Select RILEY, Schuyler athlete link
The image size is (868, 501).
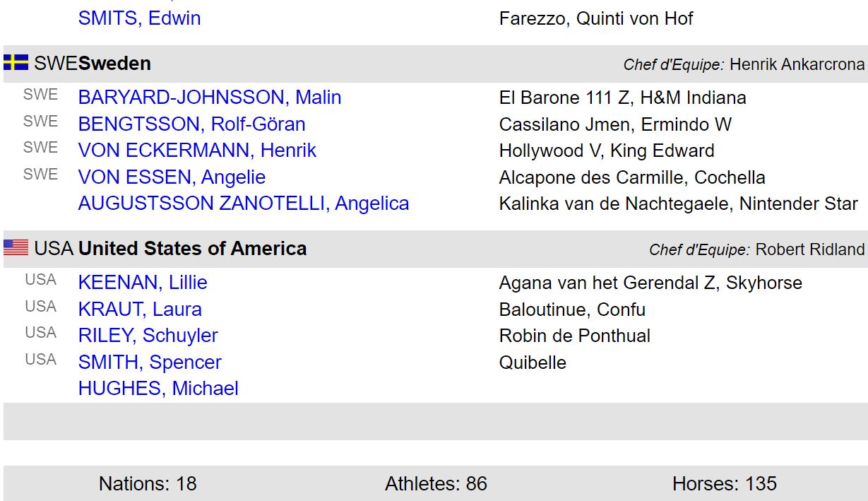[x=148, y=336]
